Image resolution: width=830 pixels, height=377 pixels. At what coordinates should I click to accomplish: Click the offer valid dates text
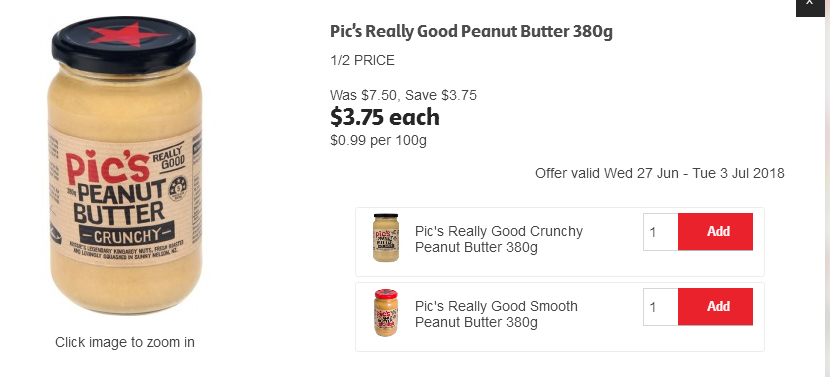click(x=660, y=173)
